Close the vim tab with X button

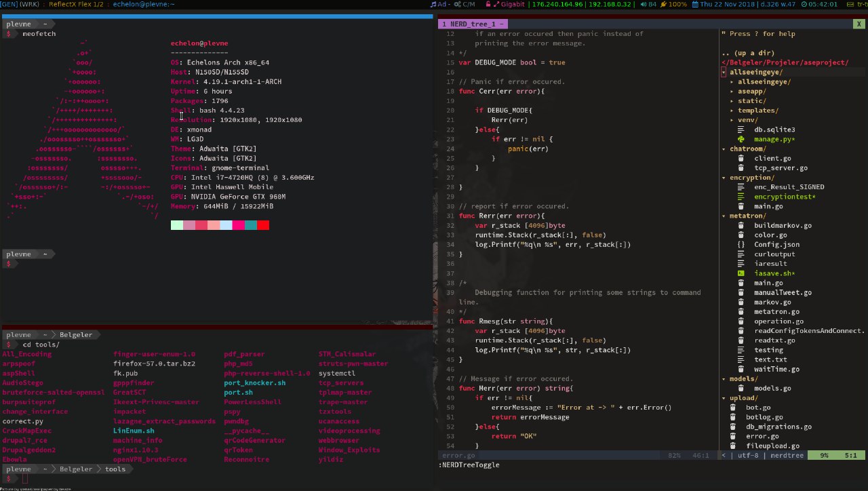859,24
